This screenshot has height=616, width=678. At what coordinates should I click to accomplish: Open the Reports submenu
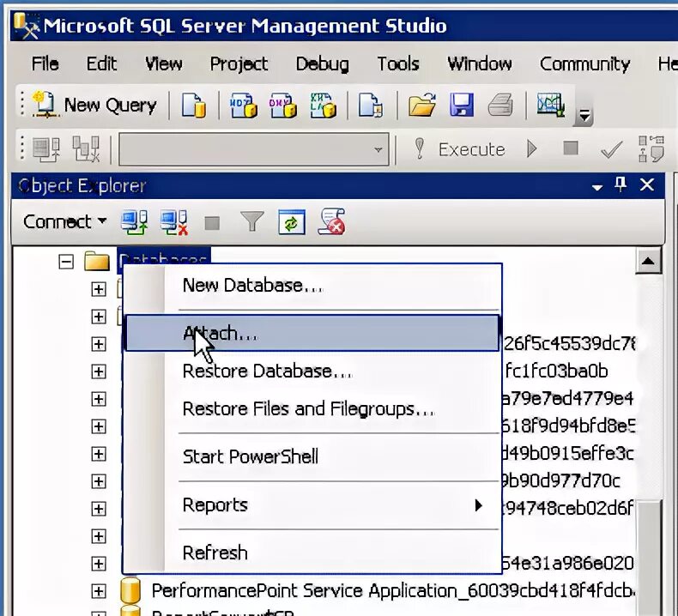point(312,505)
